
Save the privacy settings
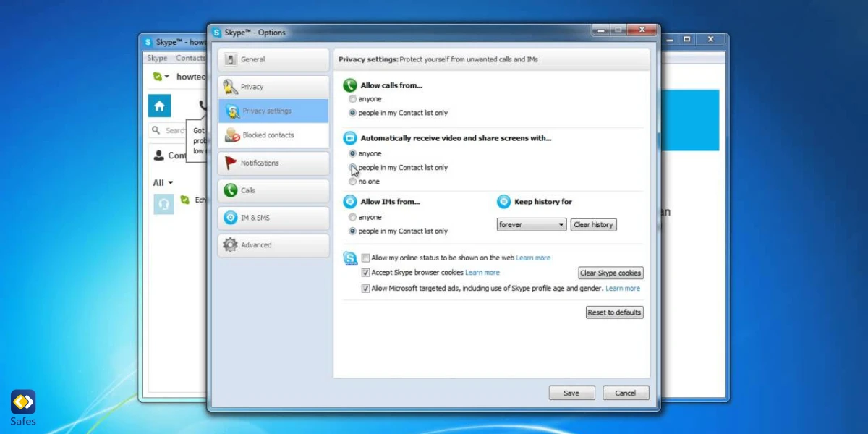click(571, 393)
